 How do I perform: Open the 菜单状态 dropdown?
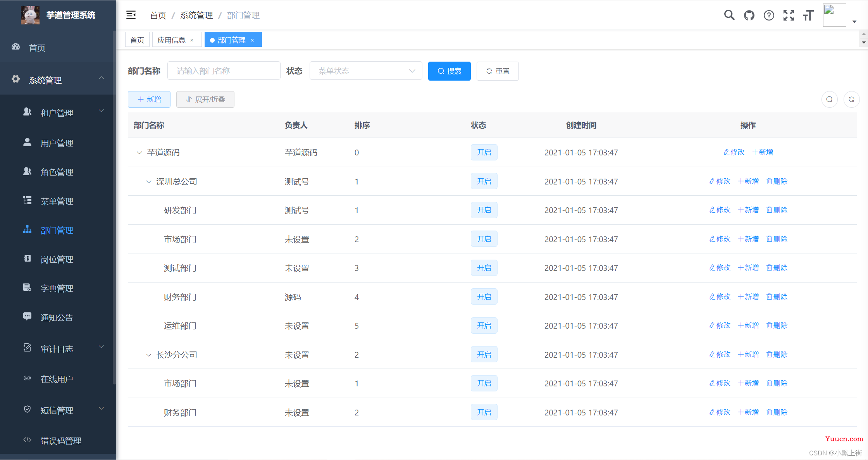365,71
